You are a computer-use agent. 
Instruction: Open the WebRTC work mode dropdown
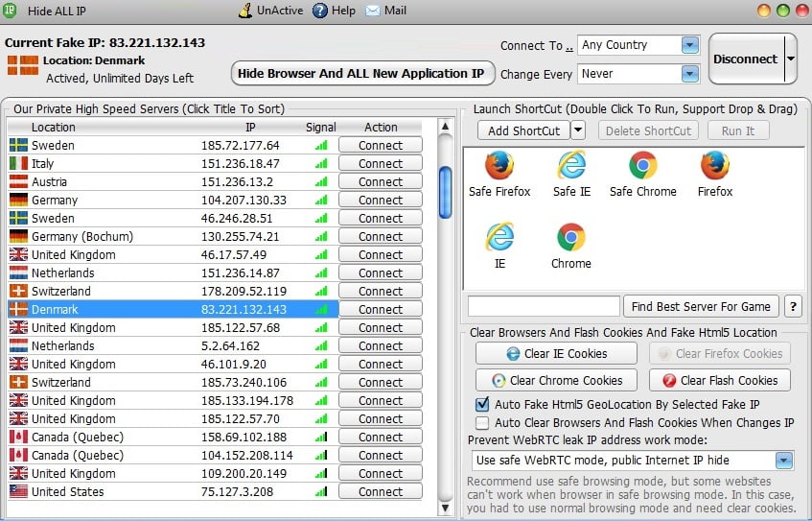(x=784, y=461)
